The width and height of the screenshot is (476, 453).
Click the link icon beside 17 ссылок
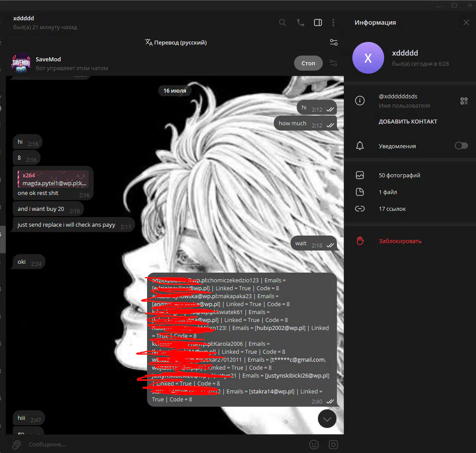pos(360,209)
